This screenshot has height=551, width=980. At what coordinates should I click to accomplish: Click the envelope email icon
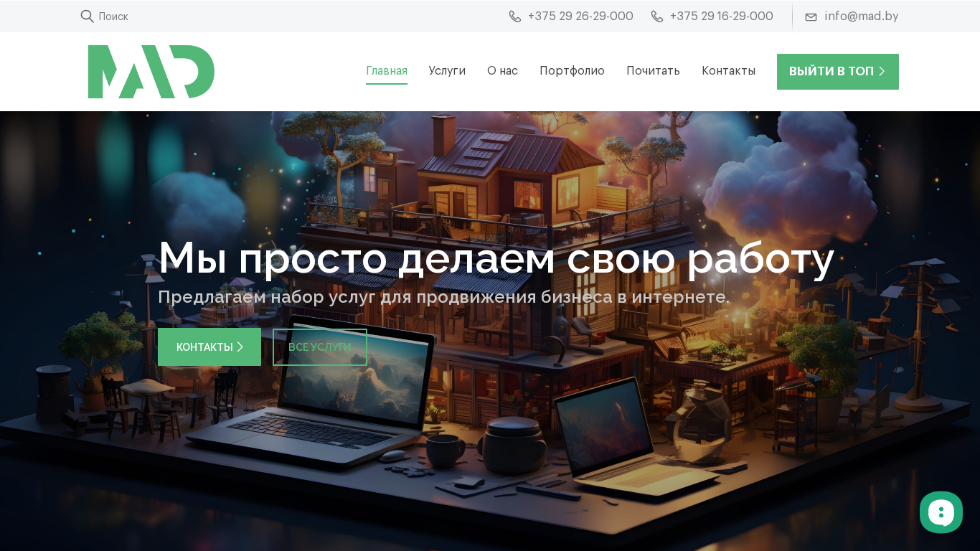(811, 17)
